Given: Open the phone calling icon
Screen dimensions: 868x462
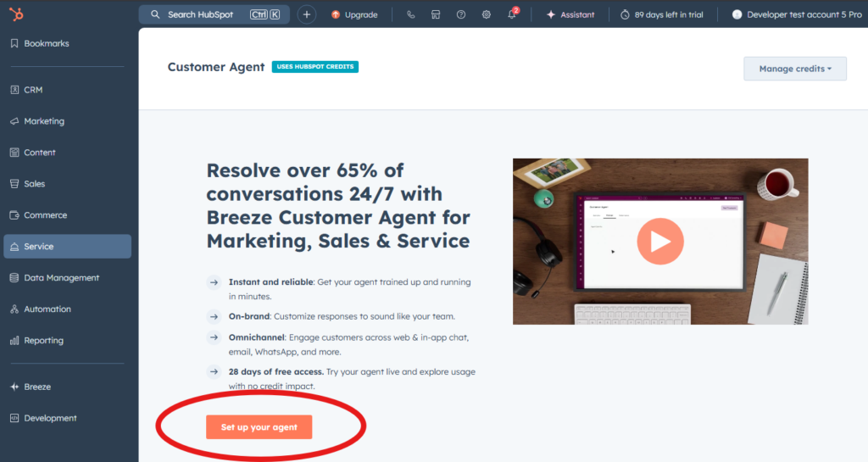Looking at the screenshot, I should tap(411, 15).
